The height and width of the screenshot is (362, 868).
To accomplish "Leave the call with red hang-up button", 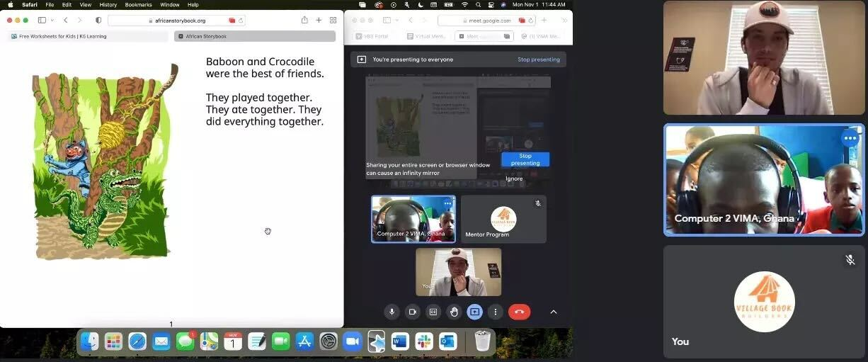I will [519, 312].
